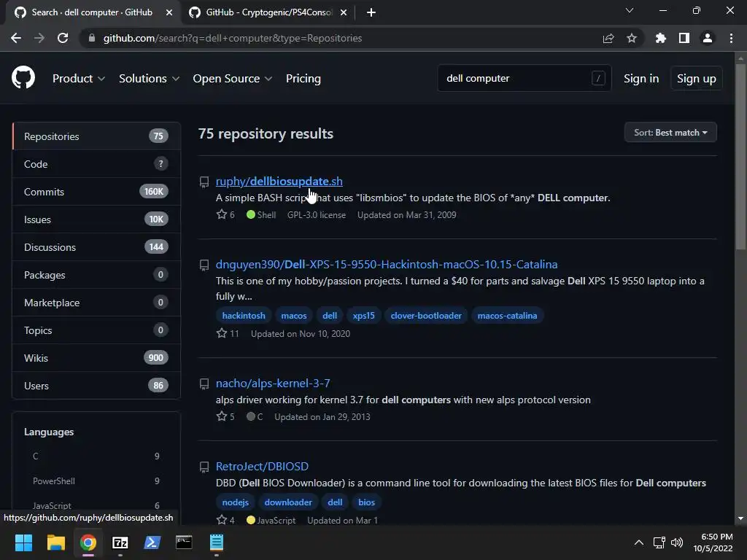Open nacho/alps-kernel-3-7 repository
747x560 pixels.
coord(273,383)
